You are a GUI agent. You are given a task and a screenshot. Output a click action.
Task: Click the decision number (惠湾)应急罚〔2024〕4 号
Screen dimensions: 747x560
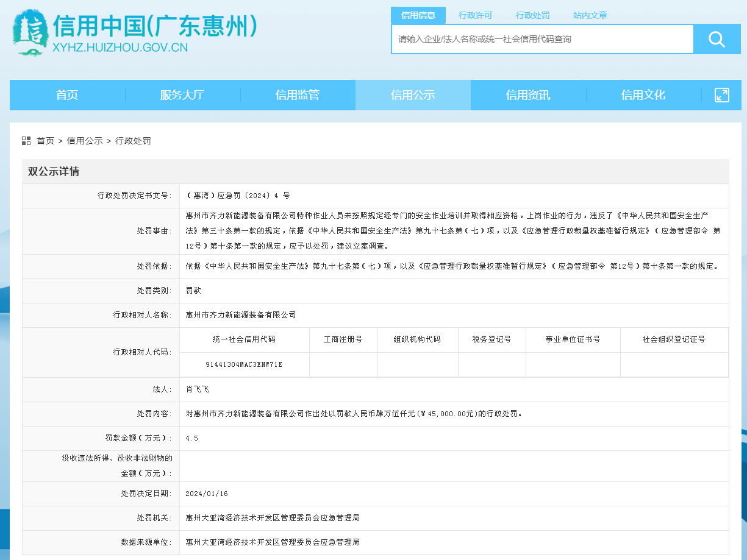[x=238, y=196]
